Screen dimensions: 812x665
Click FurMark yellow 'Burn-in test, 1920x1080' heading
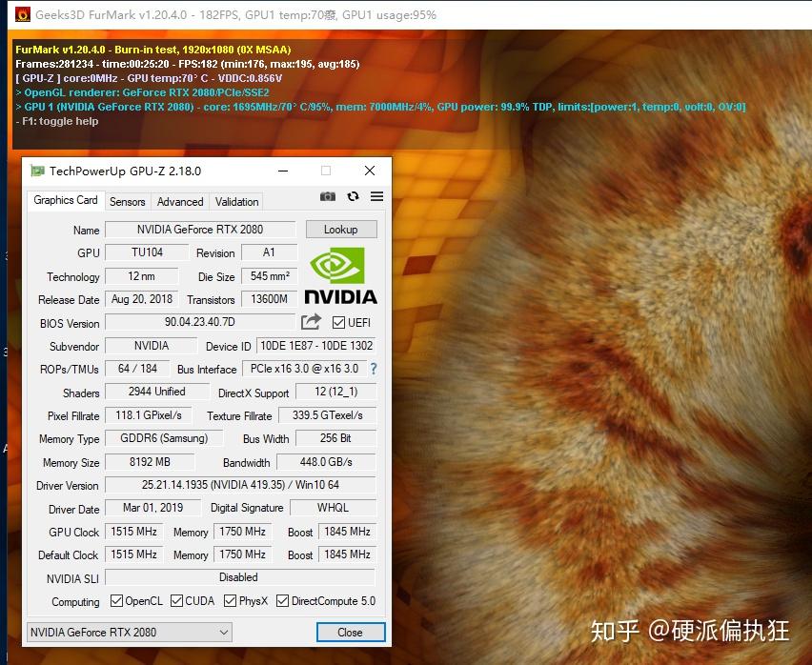pyautogui.click(x=153, y=50)
